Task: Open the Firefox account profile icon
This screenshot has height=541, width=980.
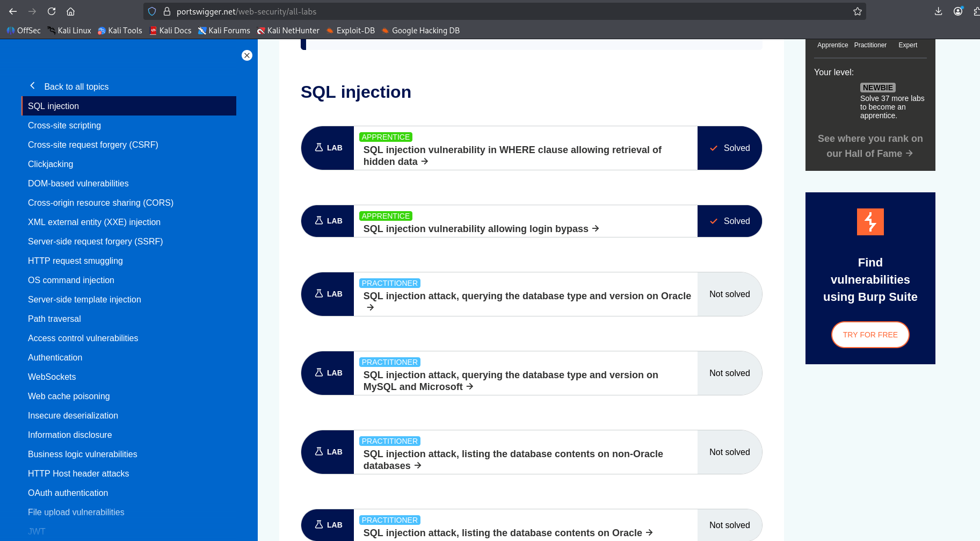Action: (x=958, y=11)
